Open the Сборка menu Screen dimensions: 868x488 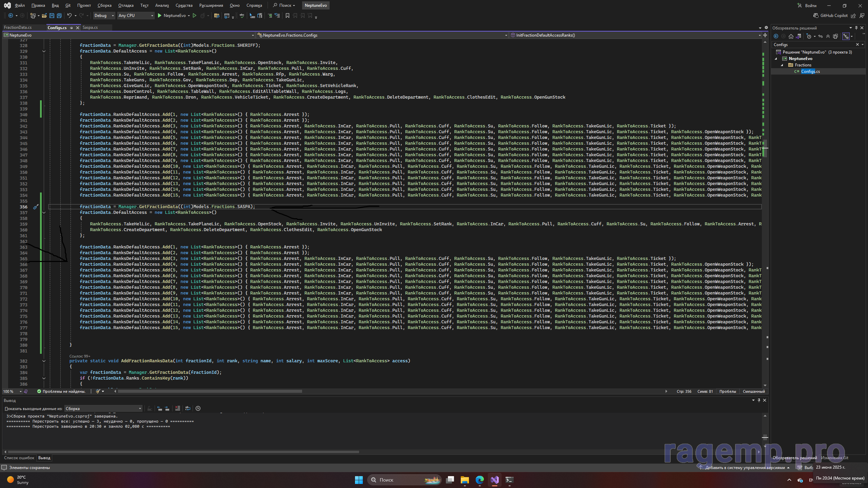pyautogui.click(x=104, y=5)
